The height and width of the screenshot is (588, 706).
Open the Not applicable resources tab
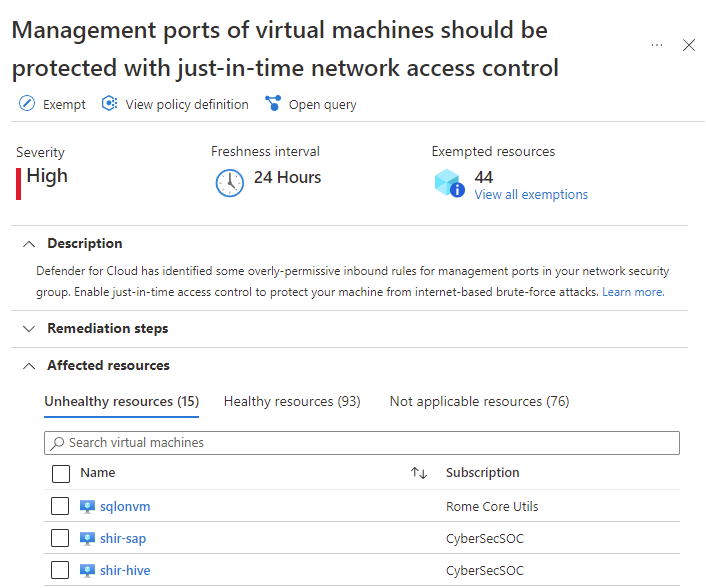pyautogui.click(x=479, y=401)
